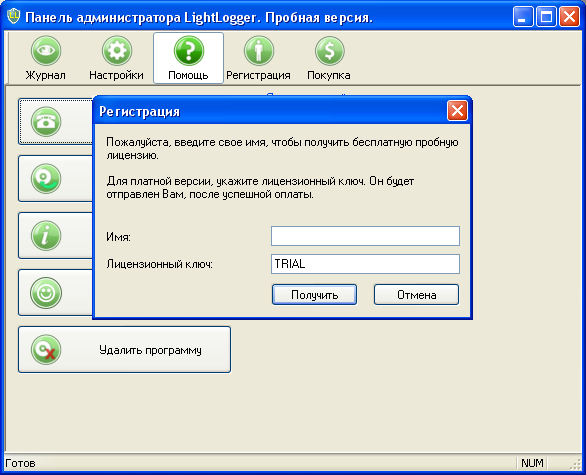Click the Удалить программу uninstall button
Viewport: 586px width, 475px height.
(x=124, y=350)
